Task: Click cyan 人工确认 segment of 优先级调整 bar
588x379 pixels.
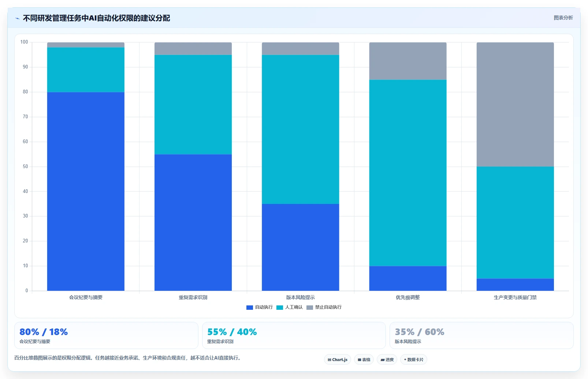Action: click(408, 173)
